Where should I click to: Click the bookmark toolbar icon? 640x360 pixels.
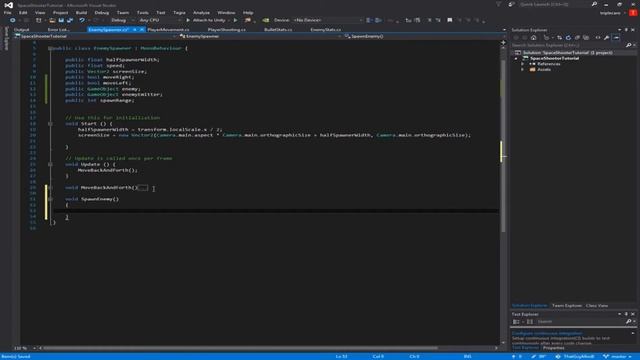(450, 20)
